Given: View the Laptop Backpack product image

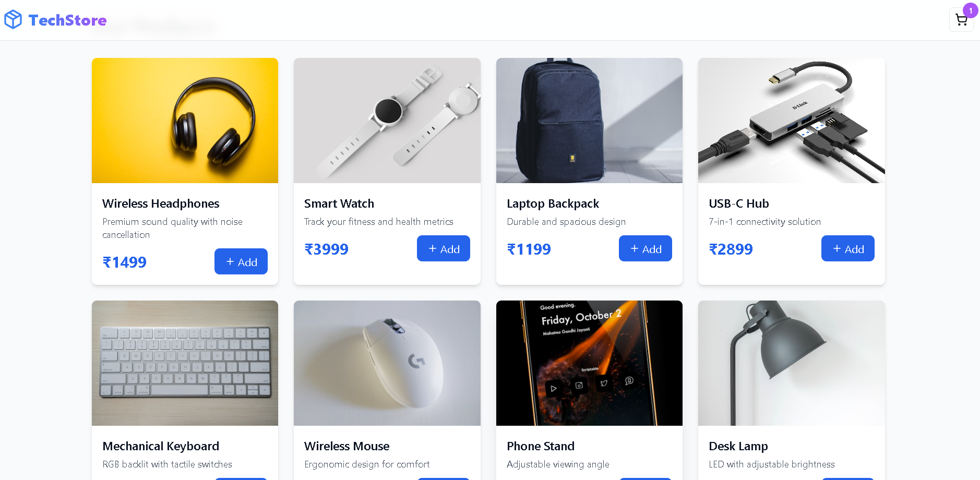Looking at the screenshot, I should [x=589, y=121].
